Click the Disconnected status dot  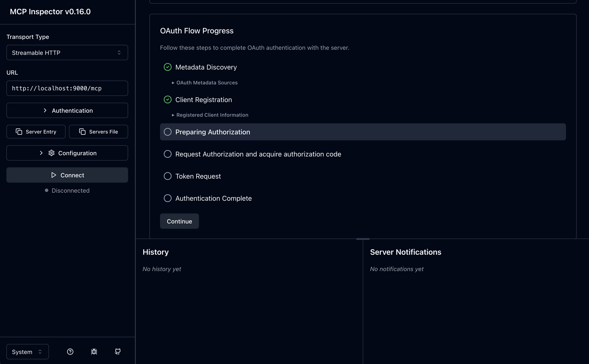pyautogui.click(x=46, y=191)
